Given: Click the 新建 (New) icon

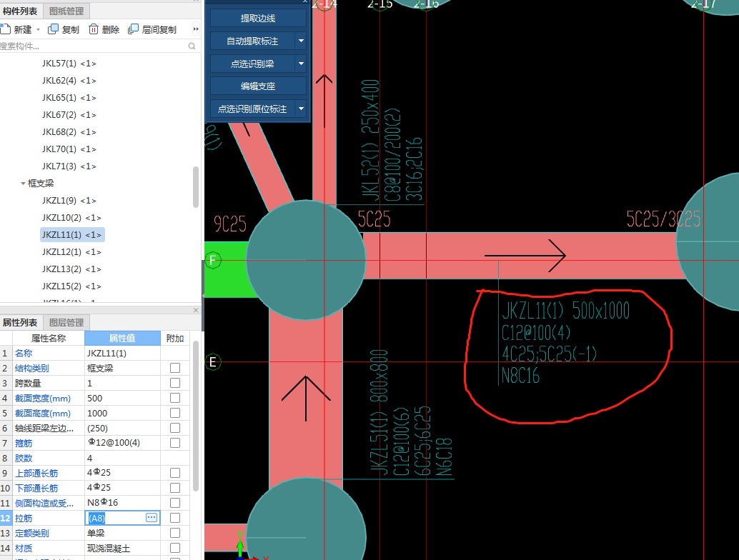Looking at the screenshot, I should tap(5, 29).
